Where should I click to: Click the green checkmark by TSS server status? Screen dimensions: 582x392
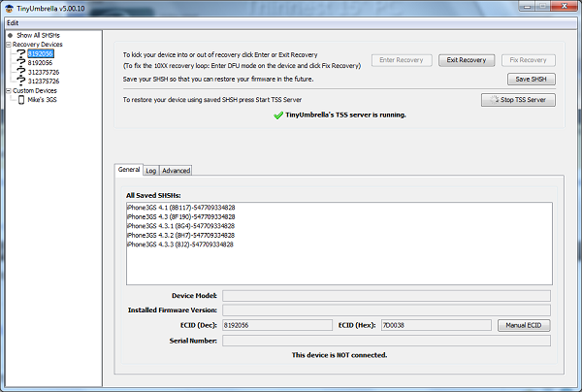278,115
